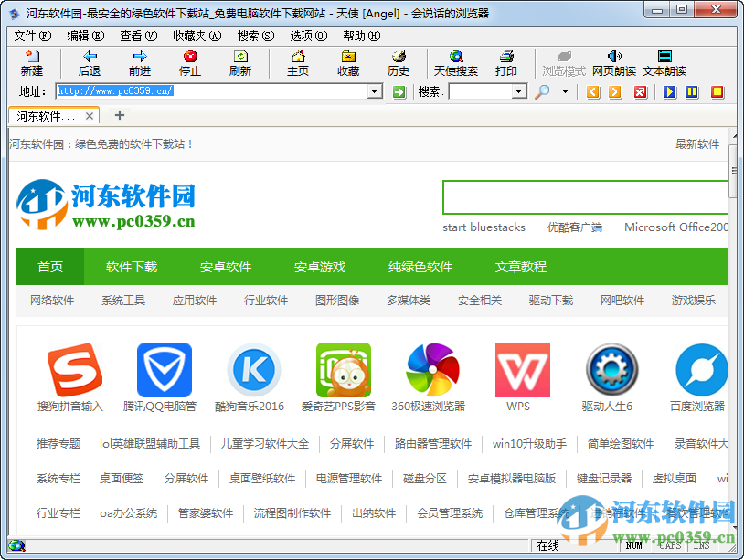744x560 pixels.
Task: Open the 纯绿色软件 navigation link
Action: click(x=420, y=267)
